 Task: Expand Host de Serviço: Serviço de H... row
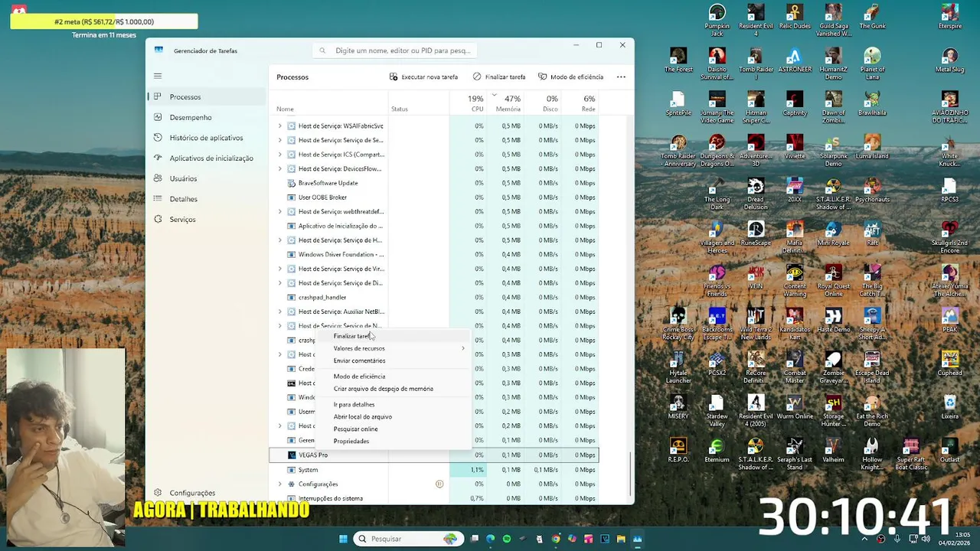[279, 240]
